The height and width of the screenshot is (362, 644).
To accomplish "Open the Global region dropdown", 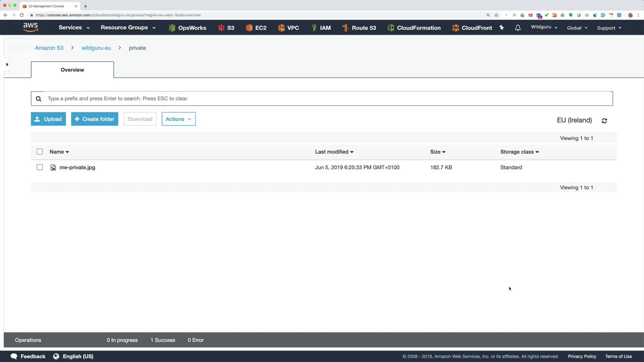I will point(577,28).
